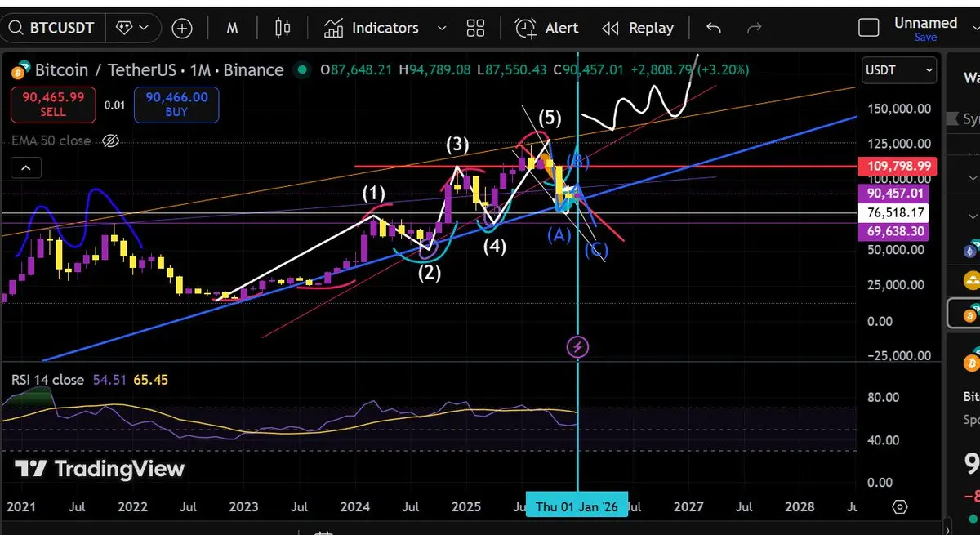Select the EMA 50 close legend
The width and height of the screenshot is (980, 535).
51,140
